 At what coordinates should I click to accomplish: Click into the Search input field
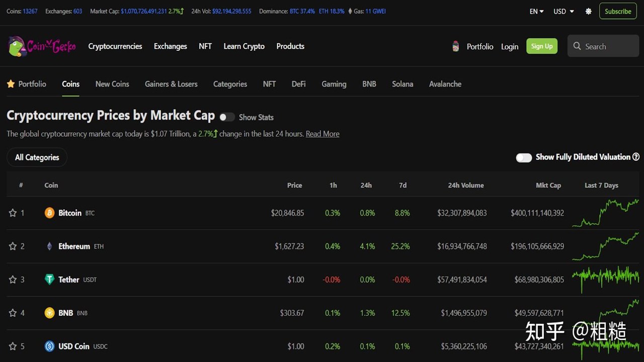tap(603, 46)
